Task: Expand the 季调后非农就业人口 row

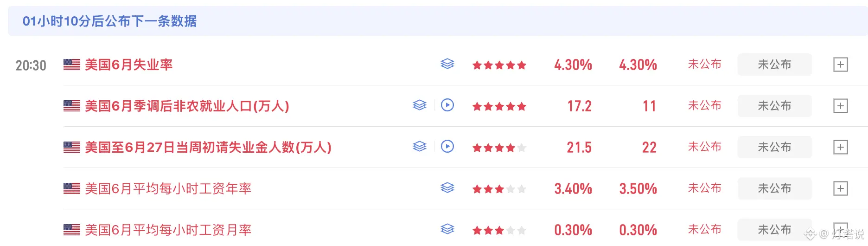Action: (840, 106)
